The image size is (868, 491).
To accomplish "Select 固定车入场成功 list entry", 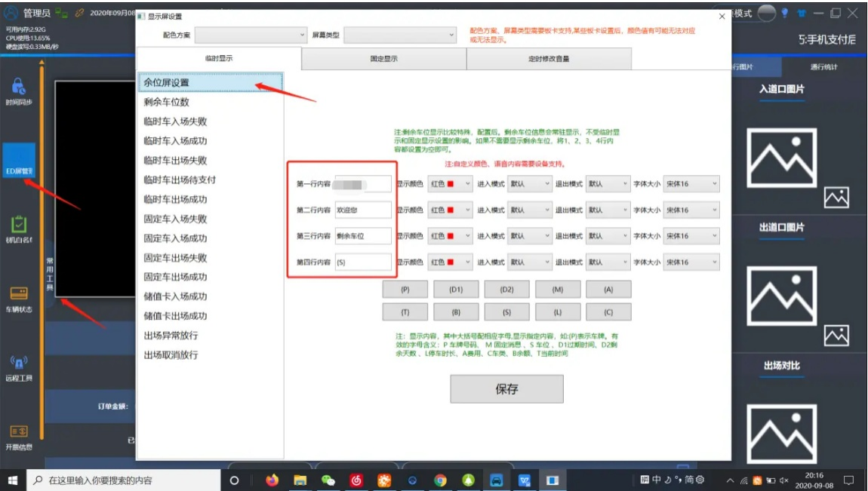I will (210, 238).
